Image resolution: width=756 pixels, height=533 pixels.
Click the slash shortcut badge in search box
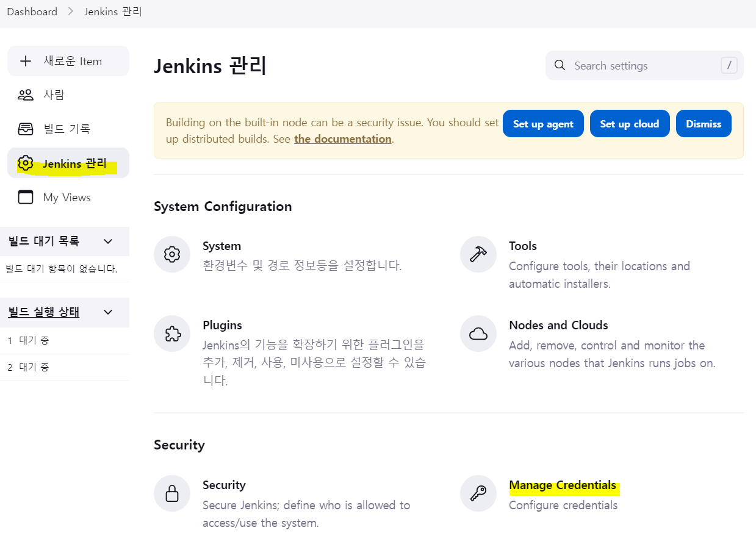point(729,65)
